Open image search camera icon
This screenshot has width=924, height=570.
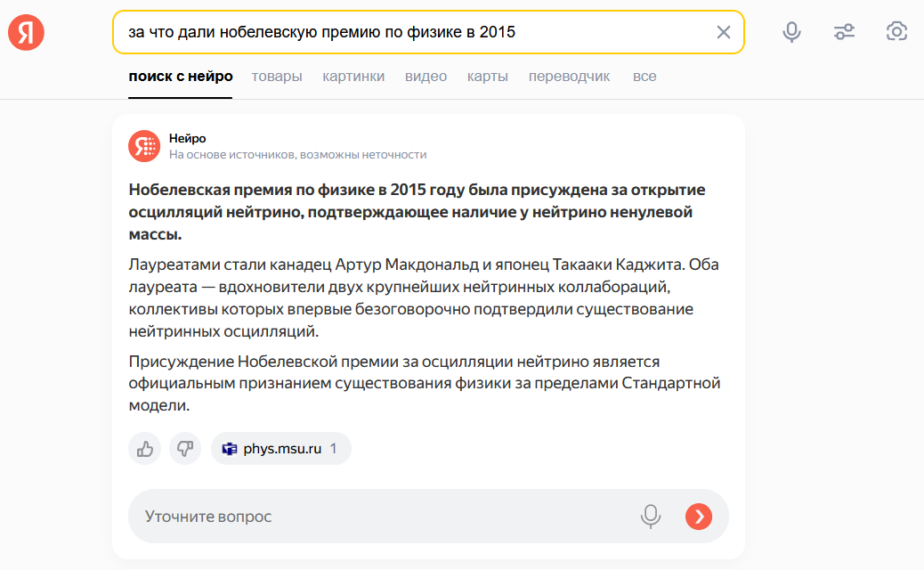(896, 31)
